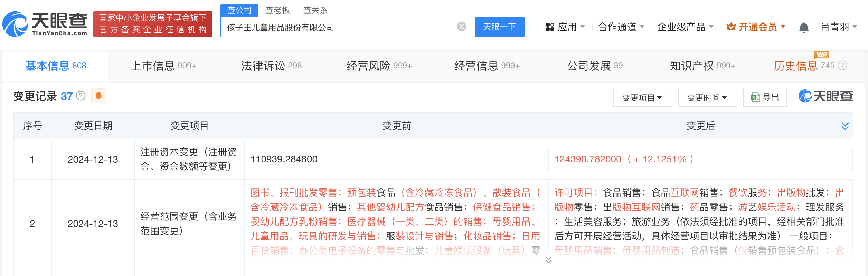Click 经营范围变更 change item cell
The width and height of the screenshot is (868, 276).
click(x=189, y=224)
